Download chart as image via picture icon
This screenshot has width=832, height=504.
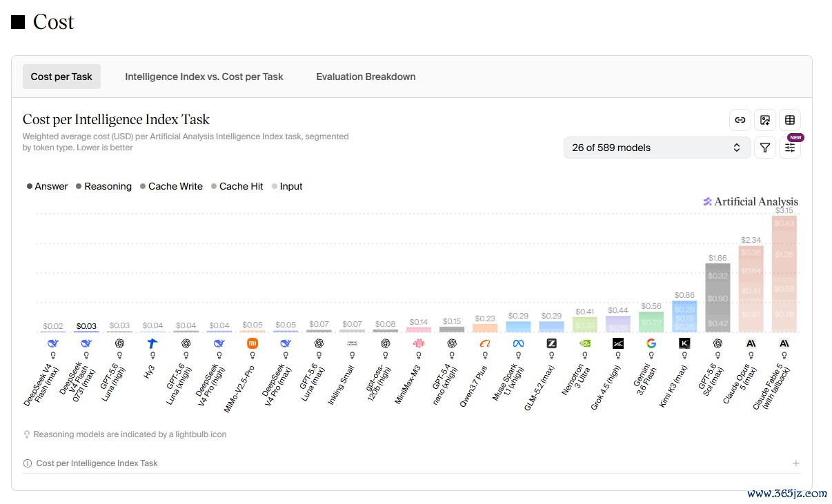click(765, 120)
